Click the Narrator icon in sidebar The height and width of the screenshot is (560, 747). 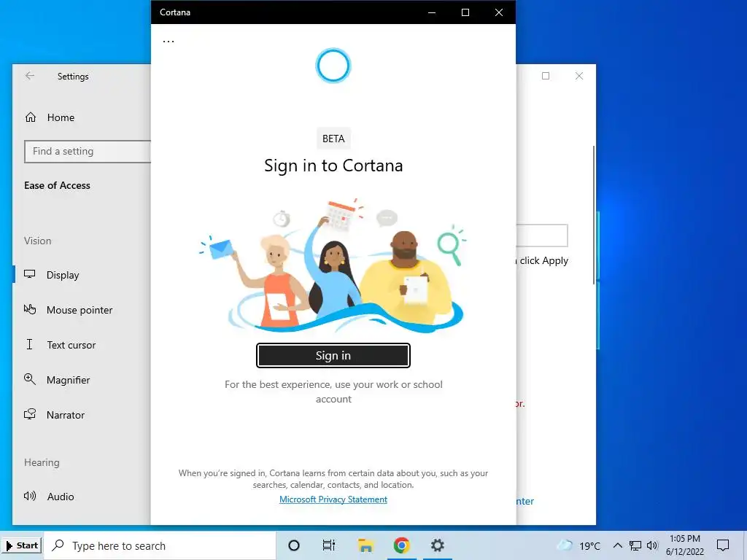pyautogui.click(x=29, y=414)
